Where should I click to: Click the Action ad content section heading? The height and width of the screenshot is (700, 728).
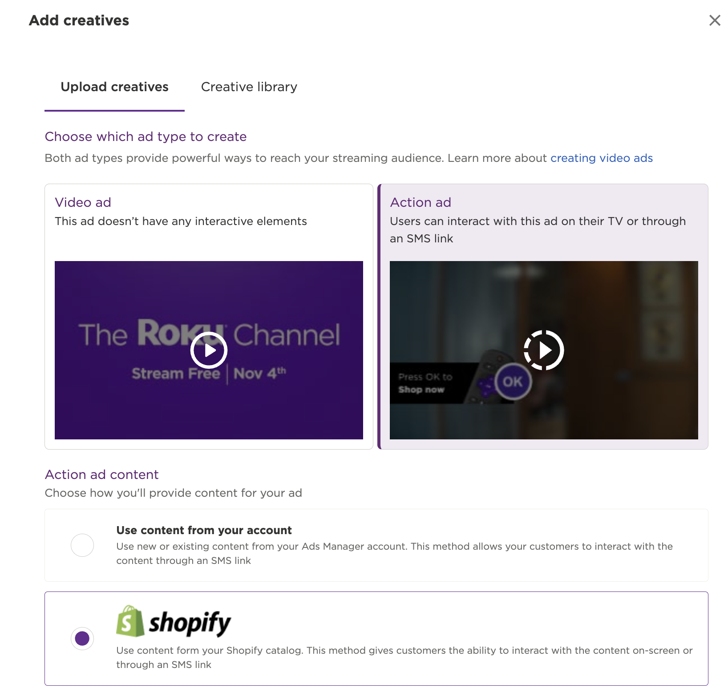point(101,475)
